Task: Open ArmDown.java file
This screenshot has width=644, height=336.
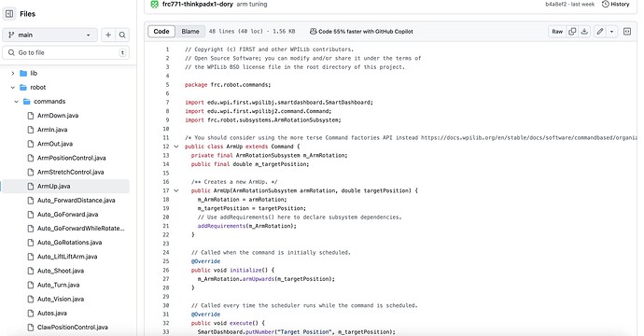Action: [x=58, y=116]
